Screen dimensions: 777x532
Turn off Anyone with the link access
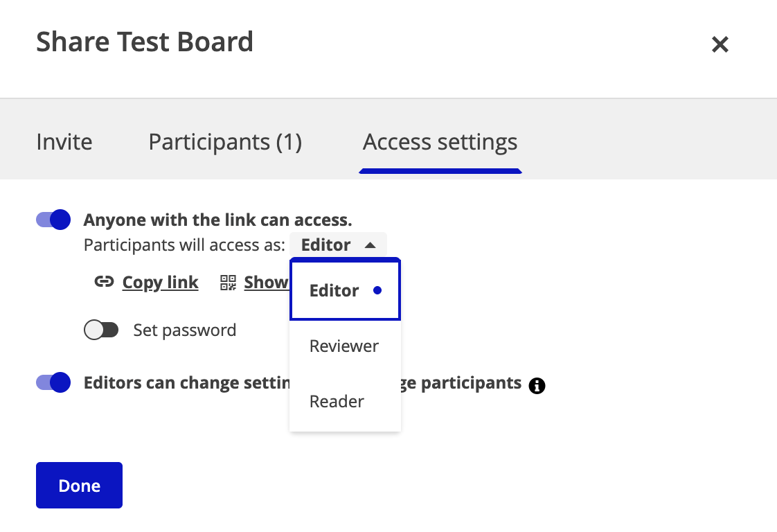point(53,220)
